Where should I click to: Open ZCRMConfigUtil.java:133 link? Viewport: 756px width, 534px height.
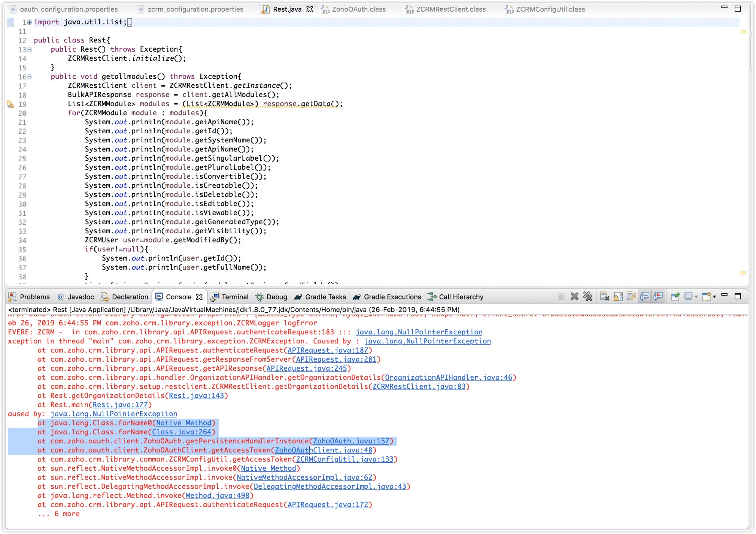(344, 459)
